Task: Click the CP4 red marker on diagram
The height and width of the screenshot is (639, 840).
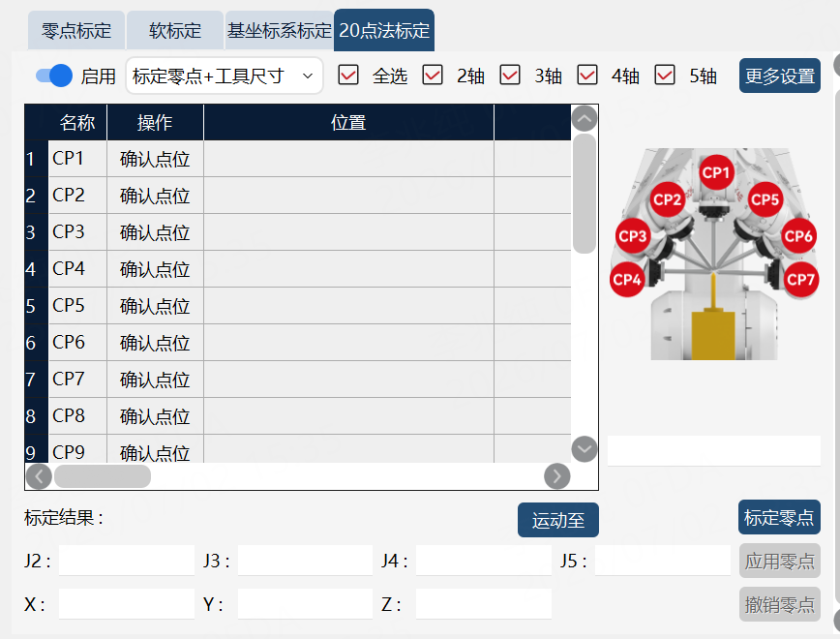Action: [627, 279]
